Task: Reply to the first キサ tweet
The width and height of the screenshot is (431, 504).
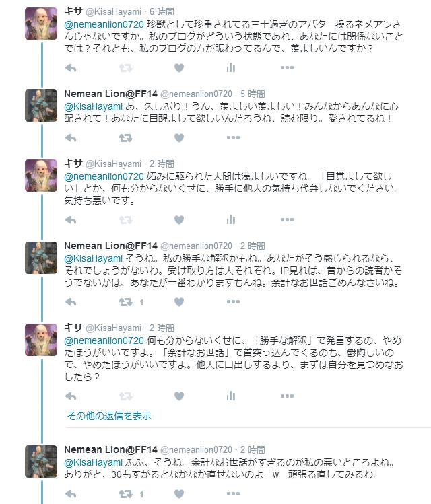Action: (71, 68)
